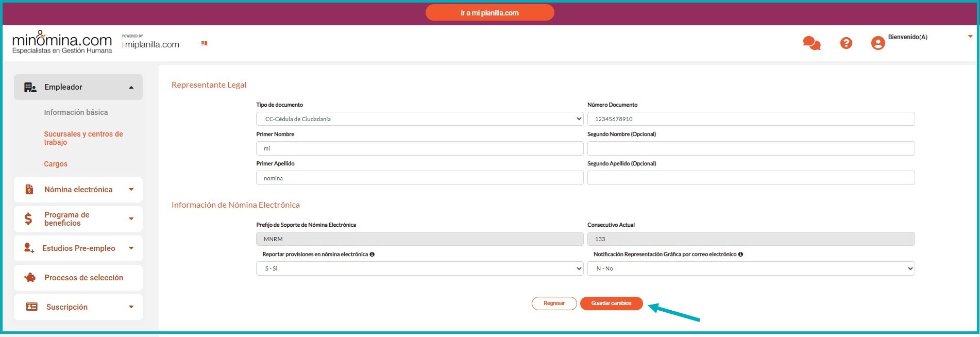Click the Segundo Nombre input field

click(x=751, y=148)
